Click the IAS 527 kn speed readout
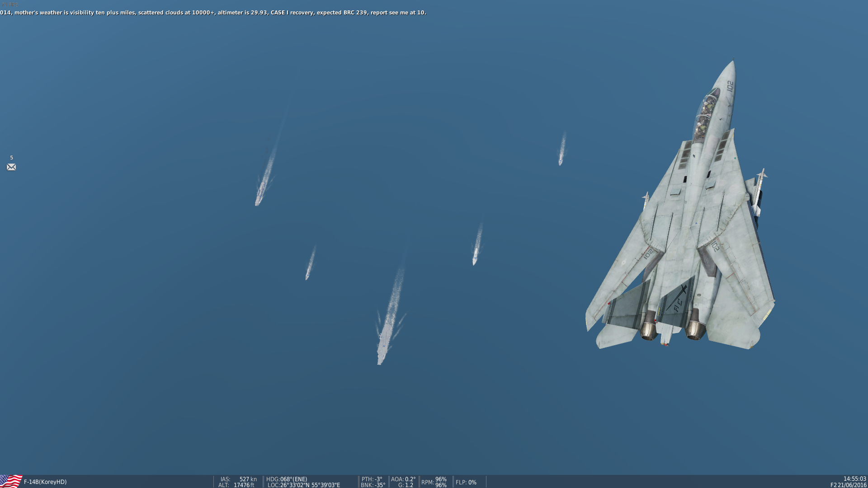 coord(239,479)
